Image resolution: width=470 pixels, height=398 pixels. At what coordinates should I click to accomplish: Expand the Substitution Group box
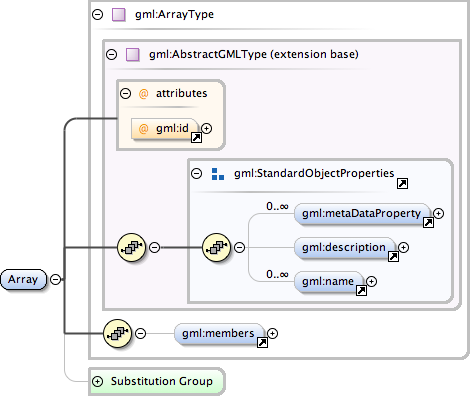(97, 381)
